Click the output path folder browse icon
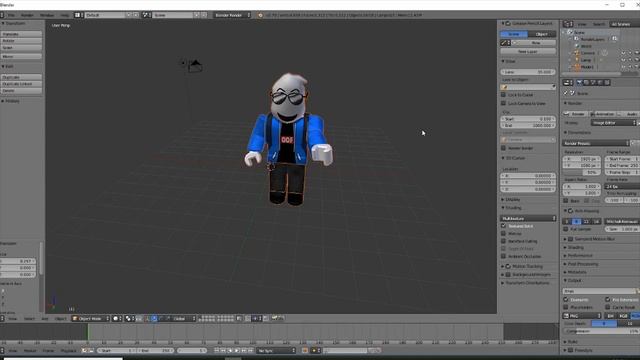 pos(638,291)
